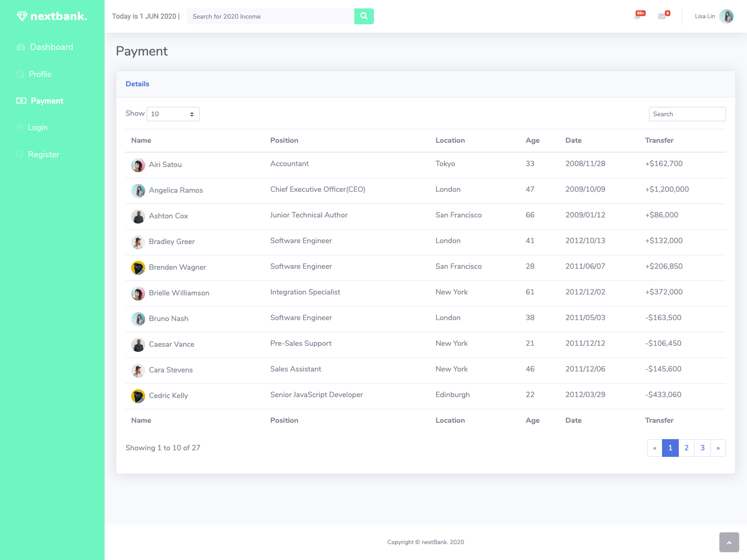Click the green search magnifier button
Viewport: 747px width, 560px height.
point(364,16)
